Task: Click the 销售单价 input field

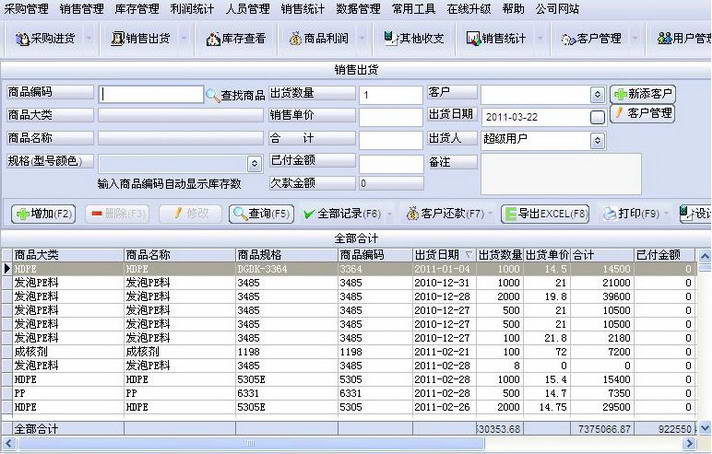Action: click(x=391, y=118)
